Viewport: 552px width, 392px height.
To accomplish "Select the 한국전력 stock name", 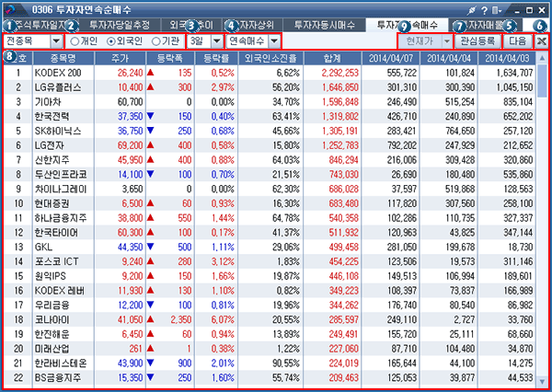I will point(52,117).
